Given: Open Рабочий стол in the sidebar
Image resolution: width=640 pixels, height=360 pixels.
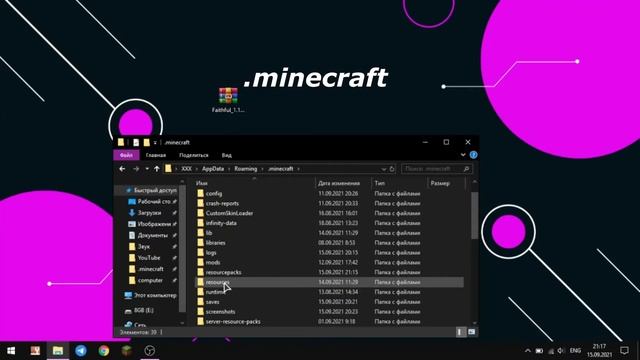Looking at the screenshot, I should point(153,202).
